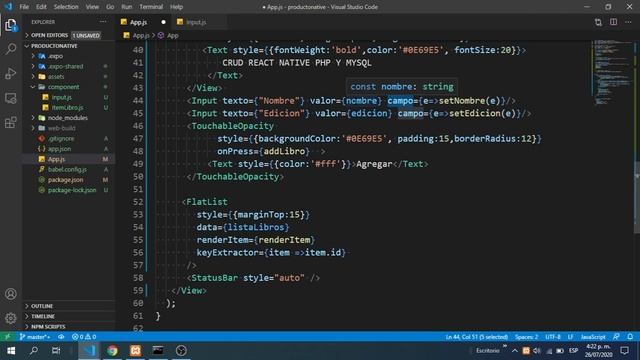The image size is (640, 360).
Task: Change indentation via Spaces: 2
Action: [x=526, y=337]
